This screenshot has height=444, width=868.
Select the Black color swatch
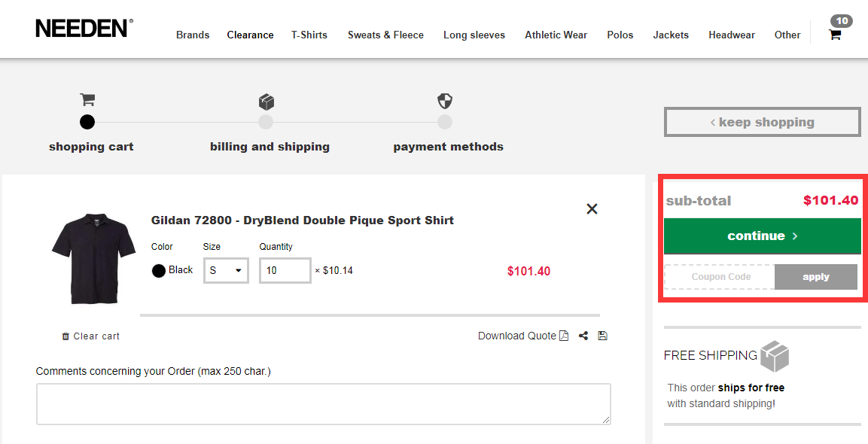pos(158,270)
